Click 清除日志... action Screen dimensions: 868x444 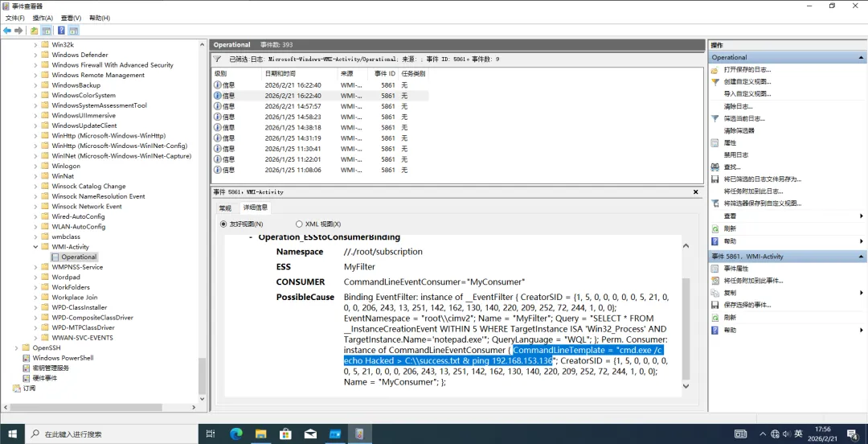pos(738,106)
